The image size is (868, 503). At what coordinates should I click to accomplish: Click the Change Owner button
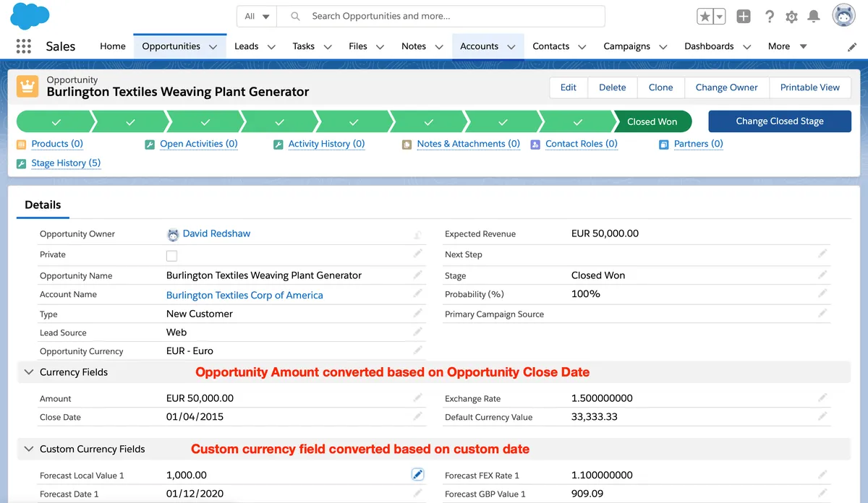(727, 87)
